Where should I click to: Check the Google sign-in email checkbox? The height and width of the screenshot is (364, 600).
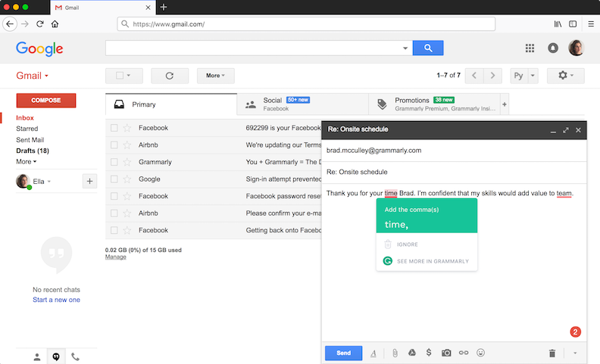[x=114, y=179]
